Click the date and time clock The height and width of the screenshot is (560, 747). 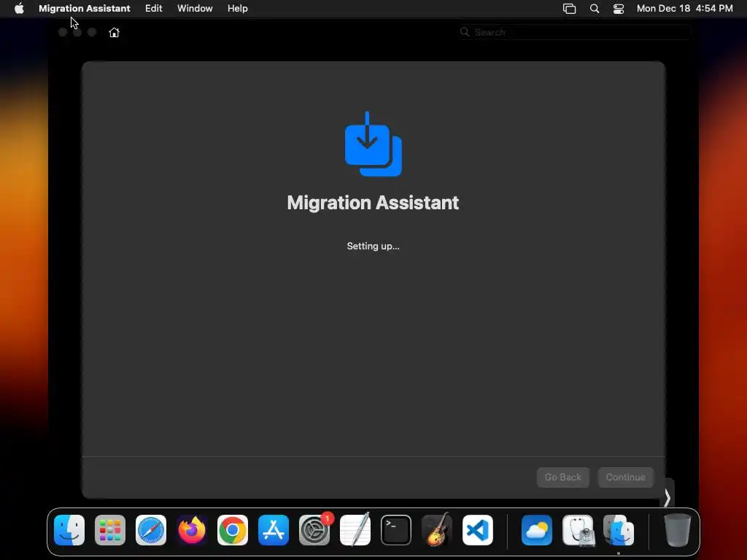pos(684,8)
